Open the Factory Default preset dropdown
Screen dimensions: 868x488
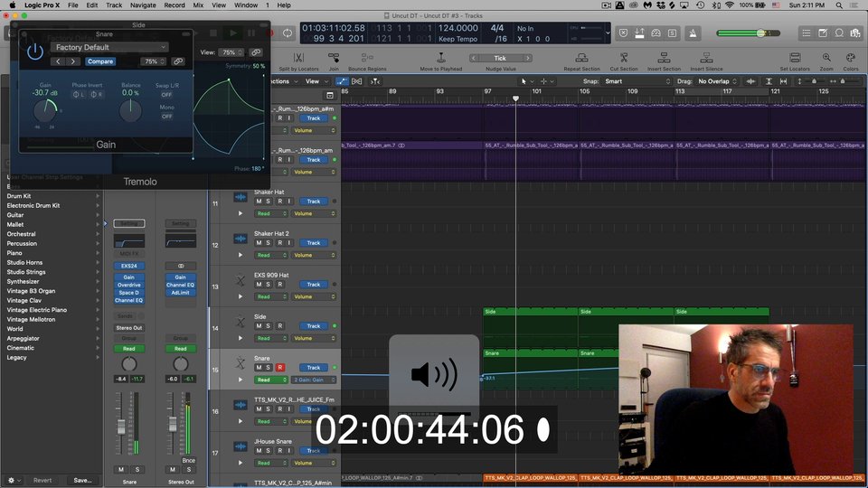109,47
